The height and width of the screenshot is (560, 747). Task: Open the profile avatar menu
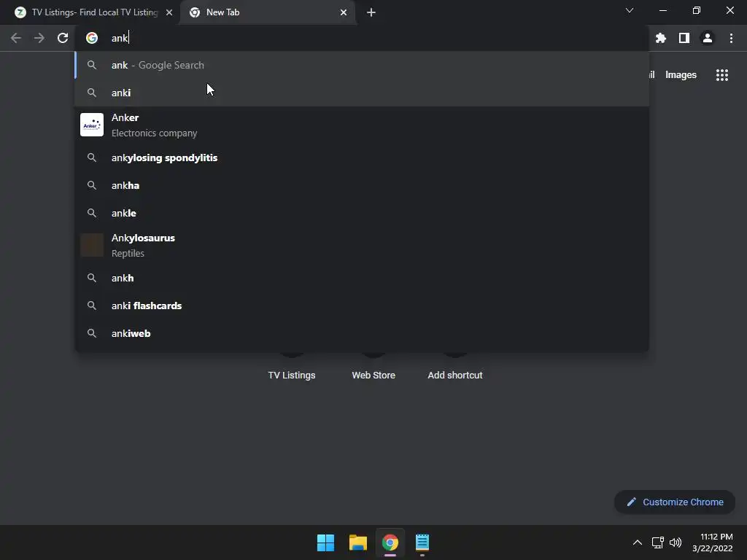[708, 38]
